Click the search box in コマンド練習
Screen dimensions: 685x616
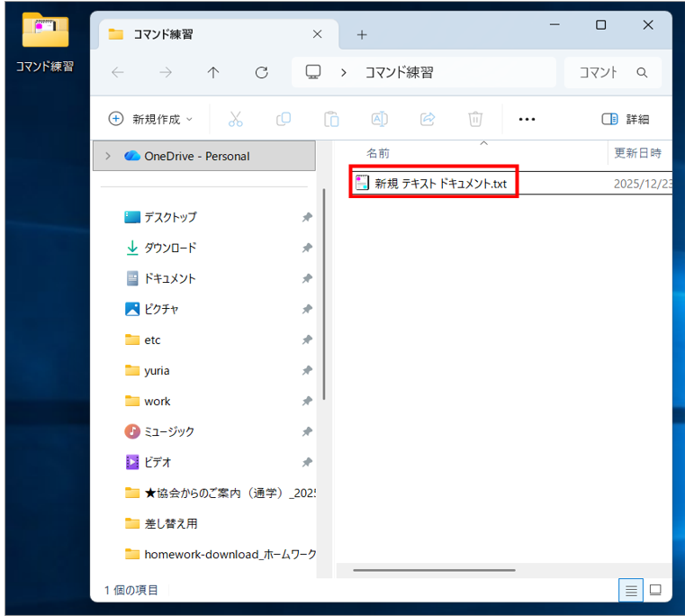click(612, 73)
